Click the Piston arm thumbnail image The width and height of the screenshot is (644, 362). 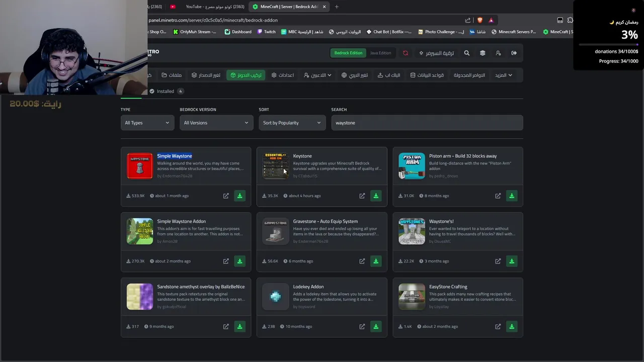(x=412, y=166)
